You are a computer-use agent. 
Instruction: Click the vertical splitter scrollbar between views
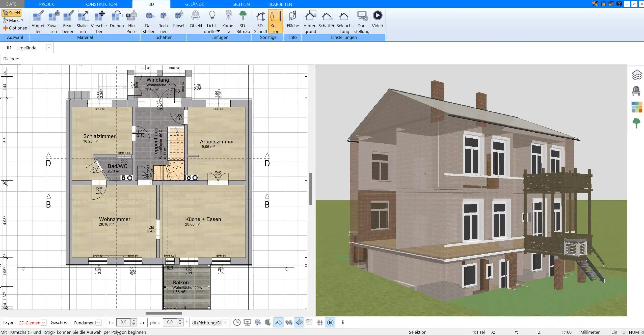311,189
